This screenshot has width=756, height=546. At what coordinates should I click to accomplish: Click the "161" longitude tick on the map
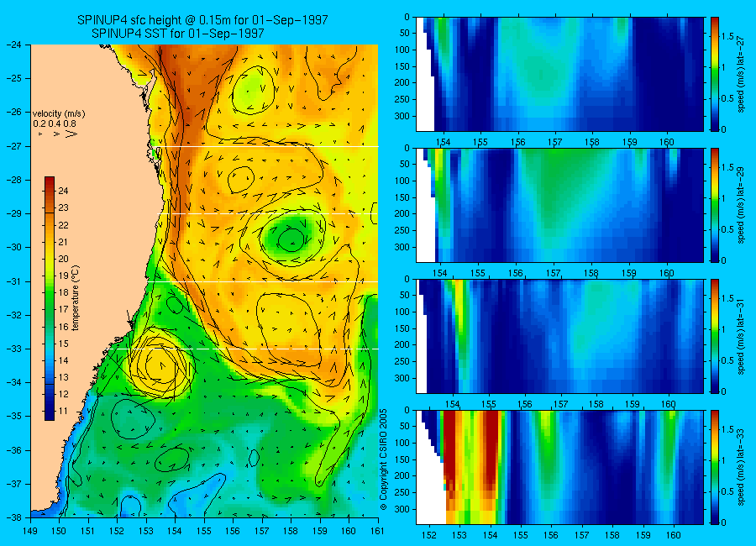377,531
